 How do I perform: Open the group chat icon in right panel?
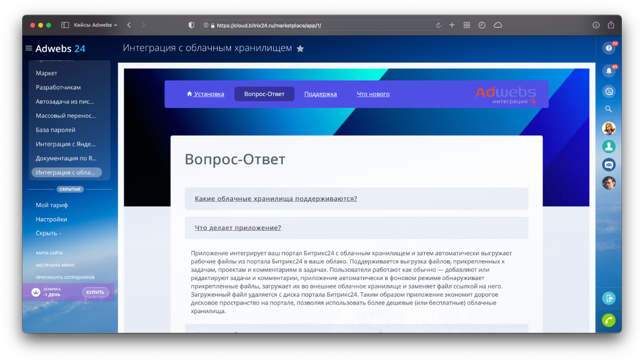pyautogui.click(x=608, y=164)
